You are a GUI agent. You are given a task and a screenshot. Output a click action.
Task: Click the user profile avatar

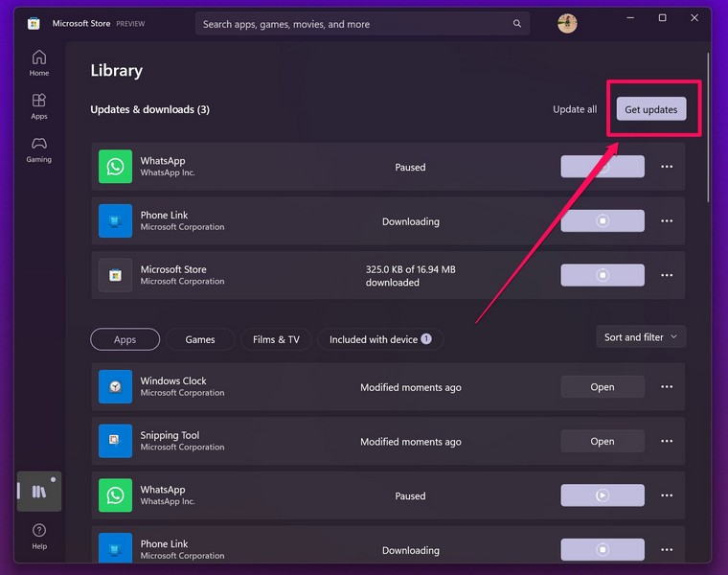[x=567, y=24]
